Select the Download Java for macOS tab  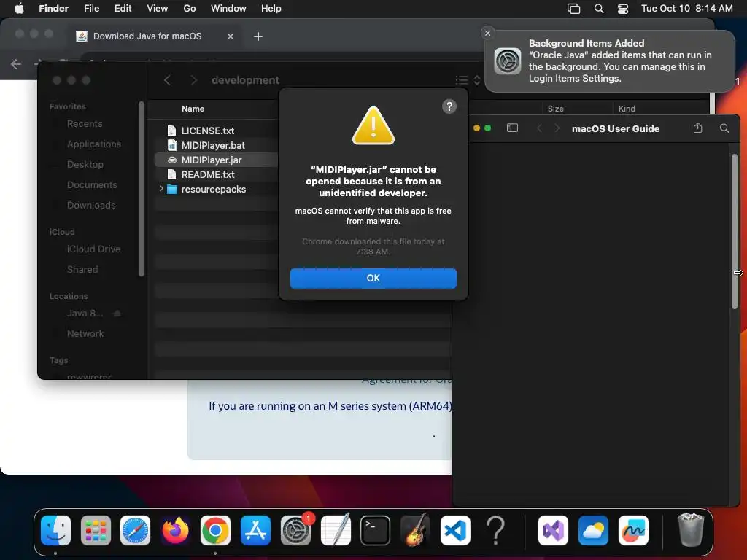coord(147,36)
